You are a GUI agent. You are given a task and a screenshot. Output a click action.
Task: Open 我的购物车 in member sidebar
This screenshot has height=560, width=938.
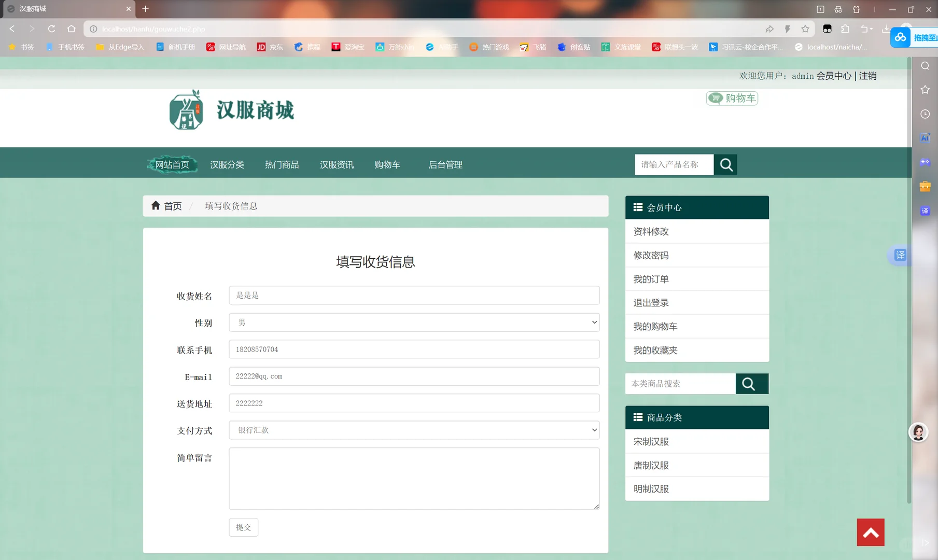(697, 327)
